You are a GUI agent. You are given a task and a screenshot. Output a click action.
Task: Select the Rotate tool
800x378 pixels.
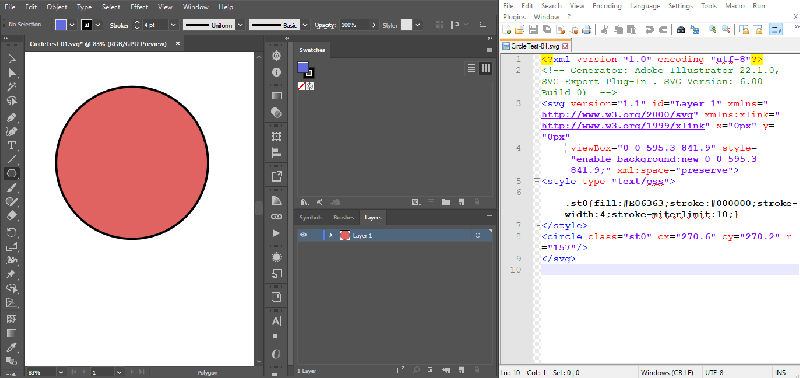tap(11, 233)
